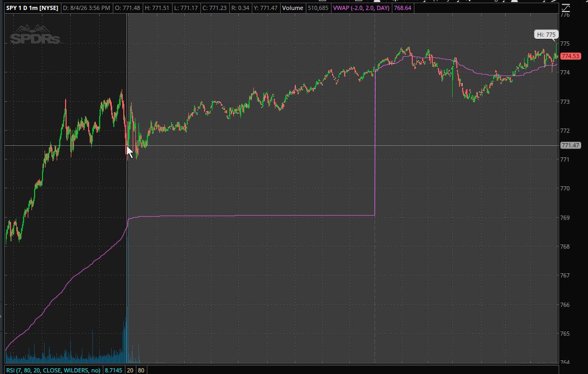The image size is (588, 374).
Task: Click the RSI overbought level 80
Action: tap(141, 370)
